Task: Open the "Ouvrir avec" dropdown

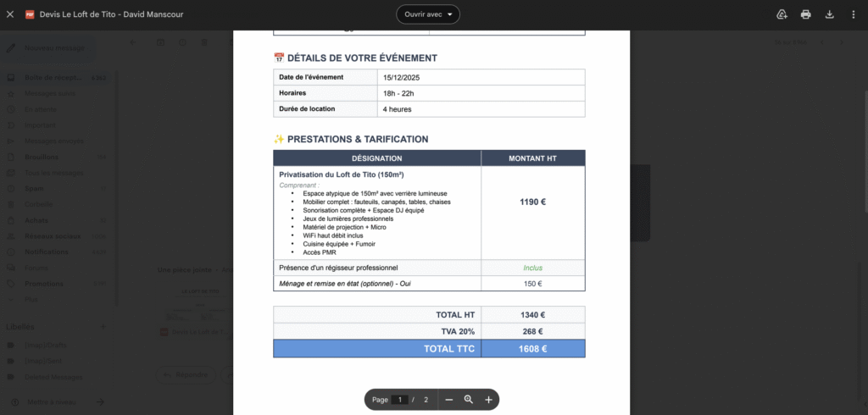Action: coord(428,14)
